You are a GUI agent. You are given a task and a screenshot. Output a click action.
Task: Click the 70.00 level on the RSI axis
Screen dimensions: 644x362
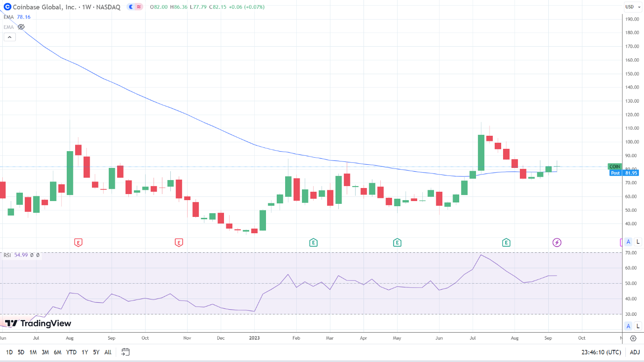[630, 253]
